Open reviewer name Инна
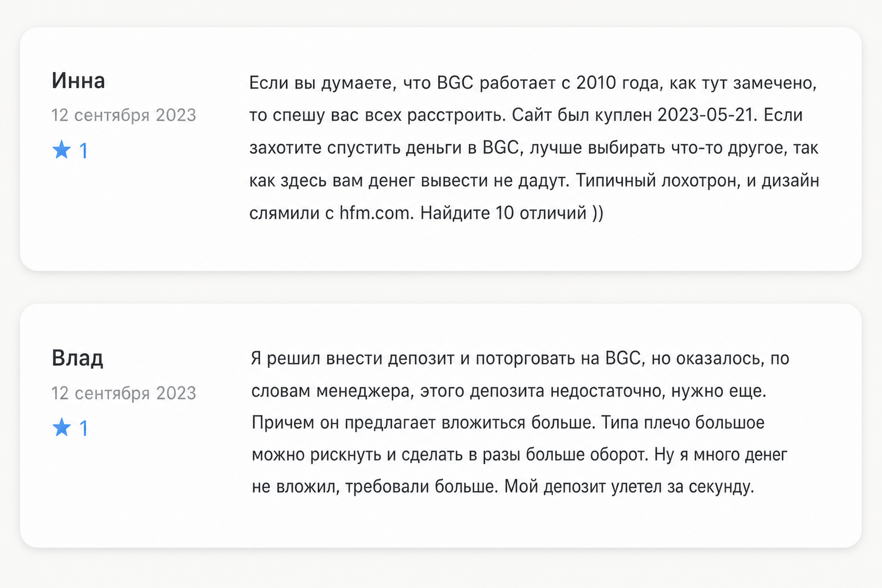This screenshot has height=588, width=882. point(78,80)
